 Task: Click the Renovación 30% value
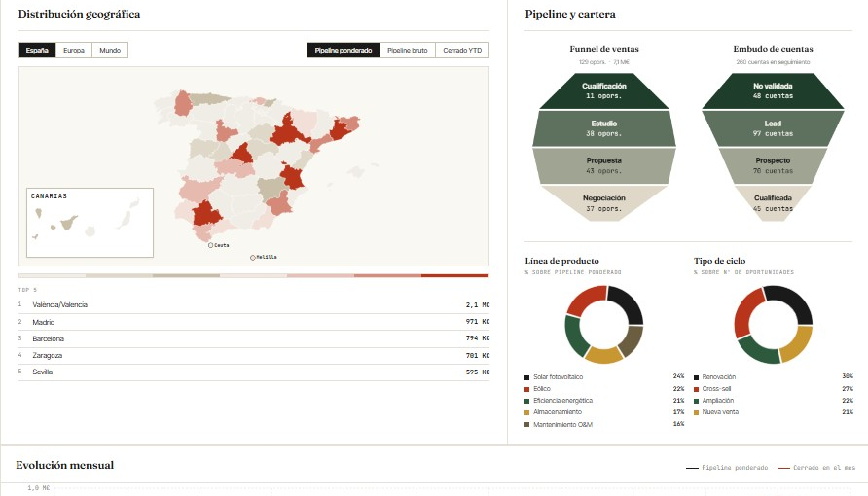pyautogui.click(x=848, y=376)
